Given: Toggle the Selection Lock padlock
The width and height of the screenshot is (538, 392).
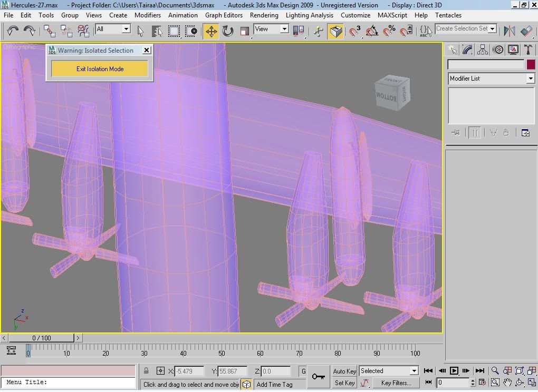Looking at the screenshot, I should click(x=146, y=371).
